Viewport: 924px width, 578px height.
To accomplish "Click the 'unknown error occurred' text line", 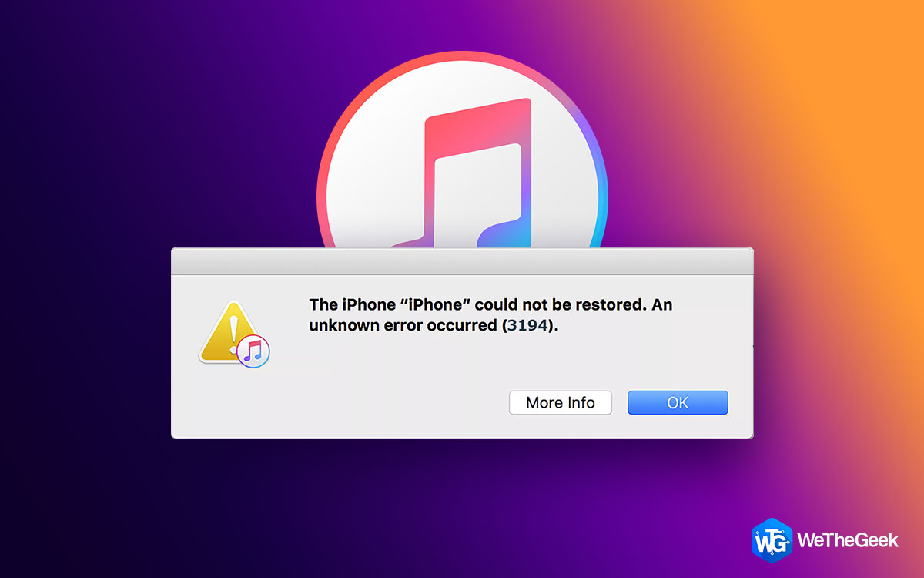I will (433, 325).
